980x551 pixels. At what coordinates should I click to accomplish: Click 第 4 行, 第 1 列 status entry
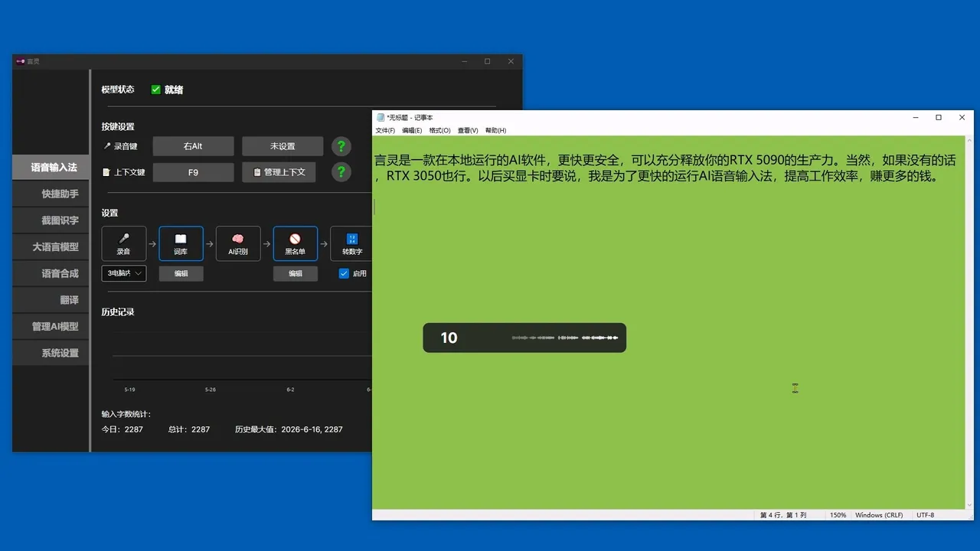click(x=782, y=515)
